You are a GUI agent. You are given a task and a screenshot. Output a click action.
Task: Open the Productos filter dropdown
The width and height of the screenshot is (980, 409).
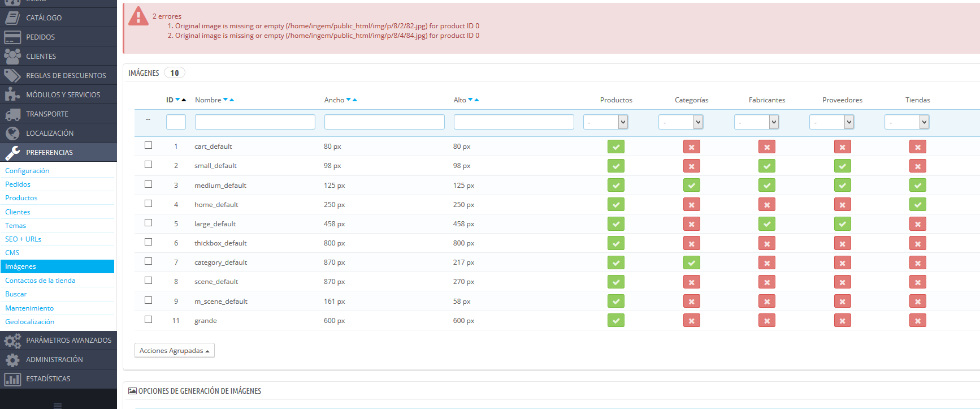605,122
